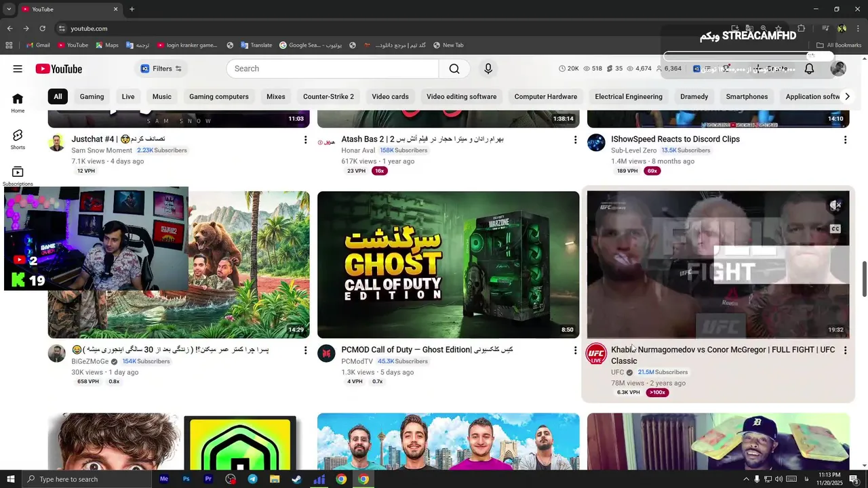Open the Sam Snow Moment channel link

pos(102,150)
